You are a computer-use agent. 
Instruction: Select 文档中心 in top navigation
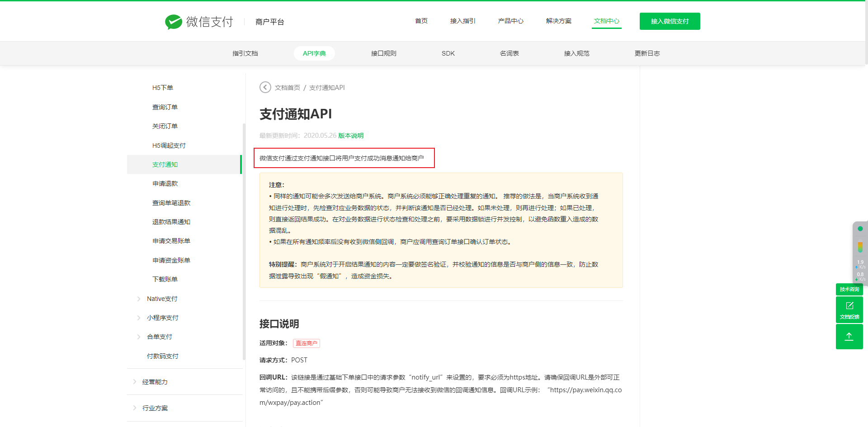[607, 21]
